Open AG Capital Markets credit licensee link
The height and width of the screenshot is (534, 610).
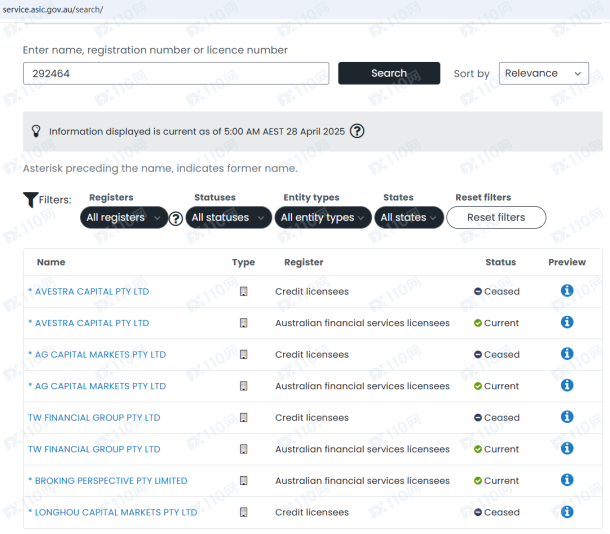97,354
